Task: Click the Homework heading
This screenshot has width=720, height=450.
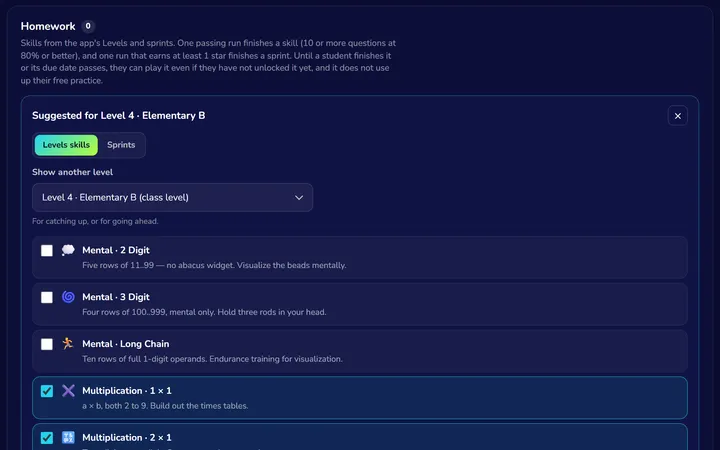Action: pos(48,26)
